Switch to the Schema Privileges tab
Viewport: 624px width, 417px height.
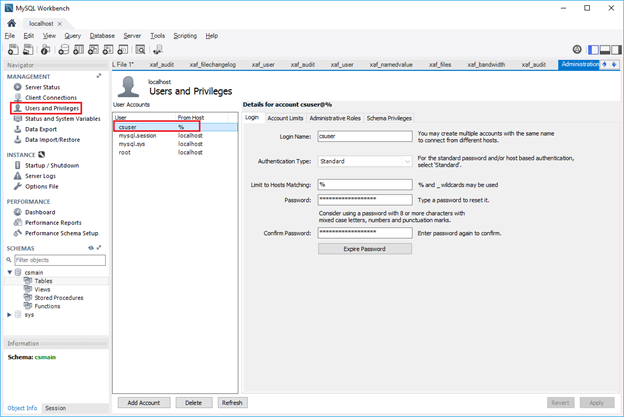click(389, 118)
